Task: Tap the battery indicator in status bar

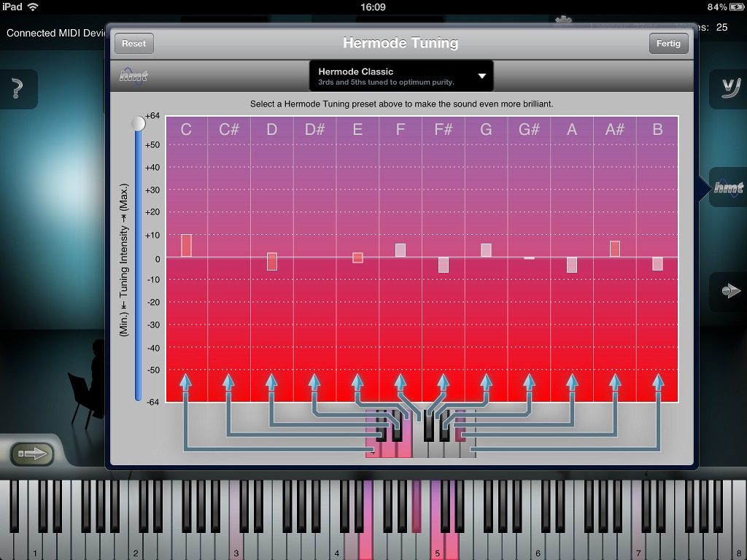Action: 734,7
